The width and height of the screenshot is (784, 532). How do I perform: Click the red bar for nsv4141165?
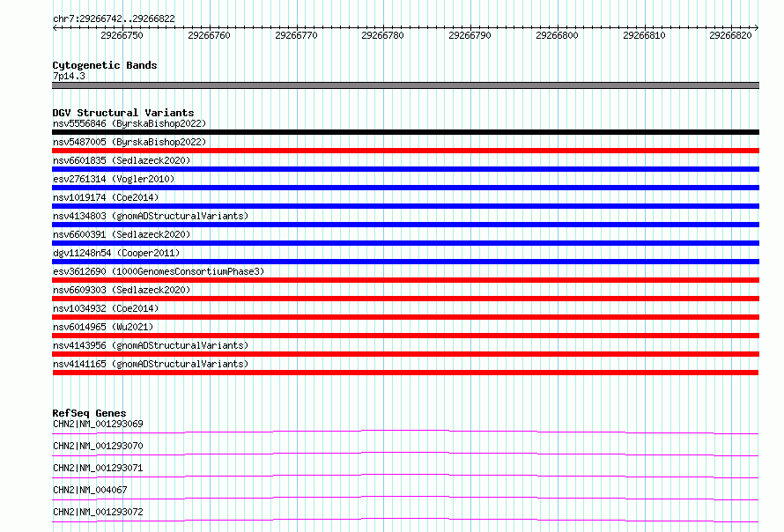[x=405, y=373]
